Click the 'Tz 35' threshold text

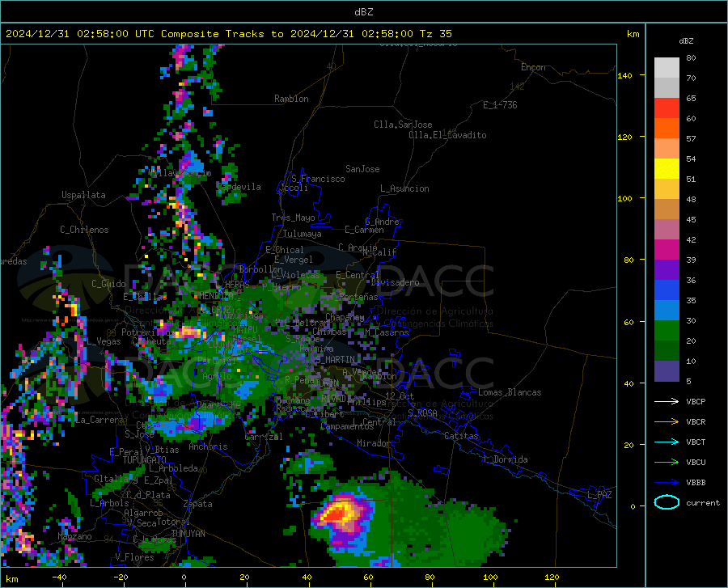point(435,34)
